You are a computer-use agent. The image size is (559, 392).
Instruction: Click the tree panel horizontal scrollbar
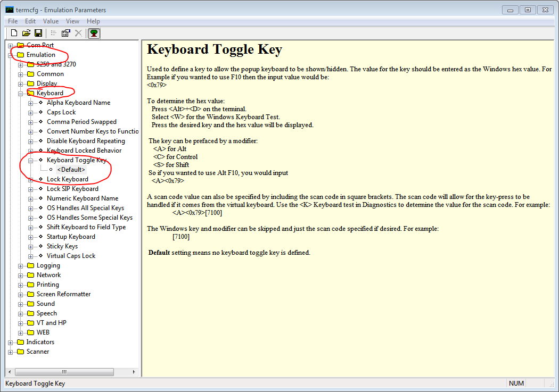pos(64,372)
